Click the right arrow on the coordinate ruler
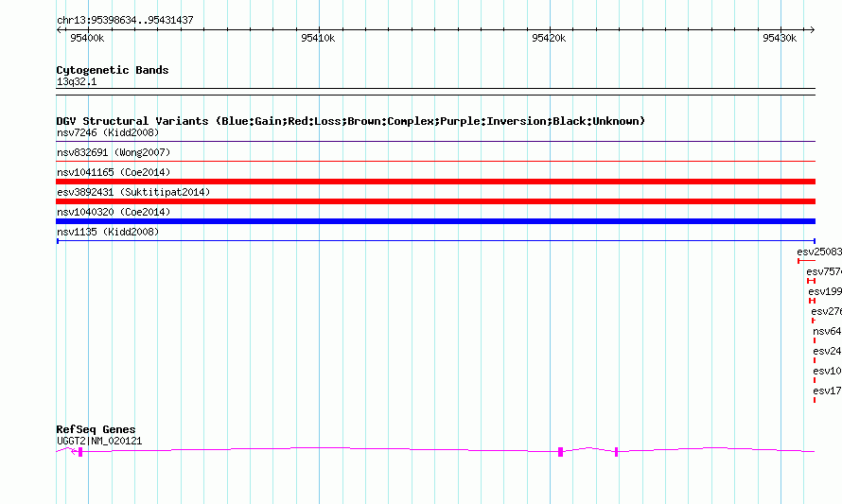Viewport: 842px width, 504px height. point(813,30)
